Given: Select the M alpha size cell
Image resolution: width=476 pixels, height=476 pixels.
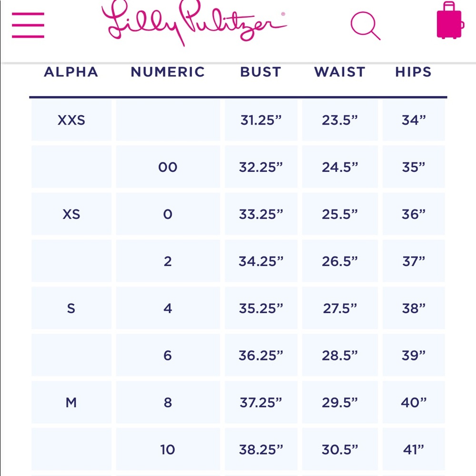Looking at the screenshot, I should pos(71,402).
